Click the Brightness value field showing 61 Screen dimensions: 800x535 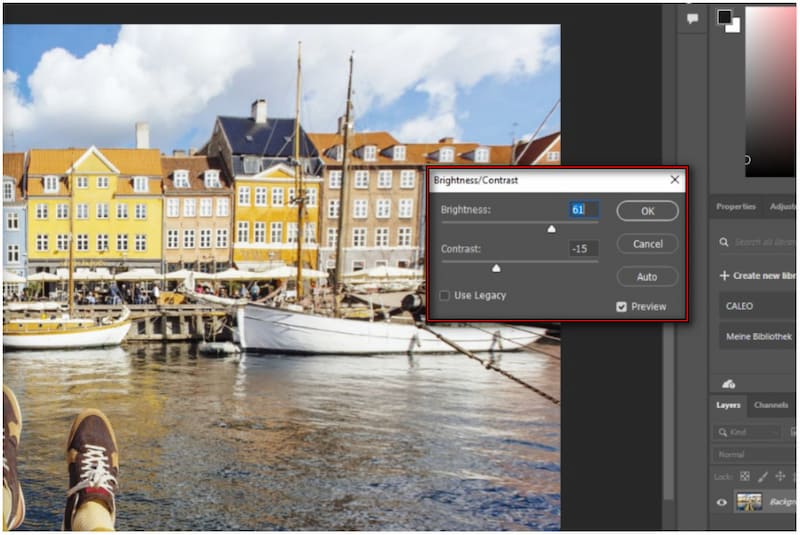[x=584, y=210]
